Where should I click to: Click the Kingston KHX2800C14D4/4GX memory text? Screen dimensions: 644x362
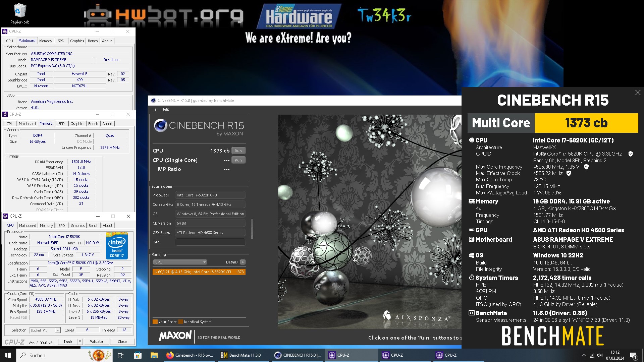point(575,208)
